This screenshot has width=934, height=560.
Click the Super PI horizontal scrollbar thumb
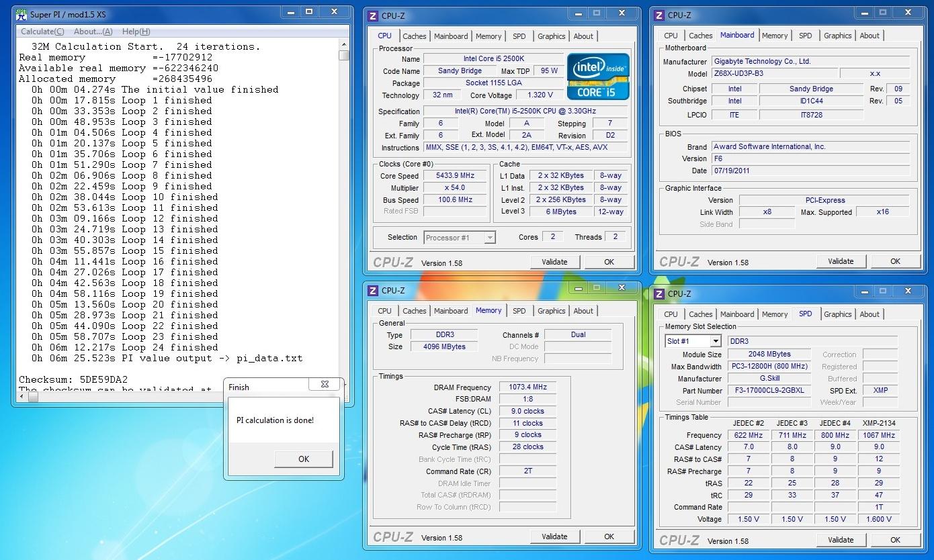point(33,398)
